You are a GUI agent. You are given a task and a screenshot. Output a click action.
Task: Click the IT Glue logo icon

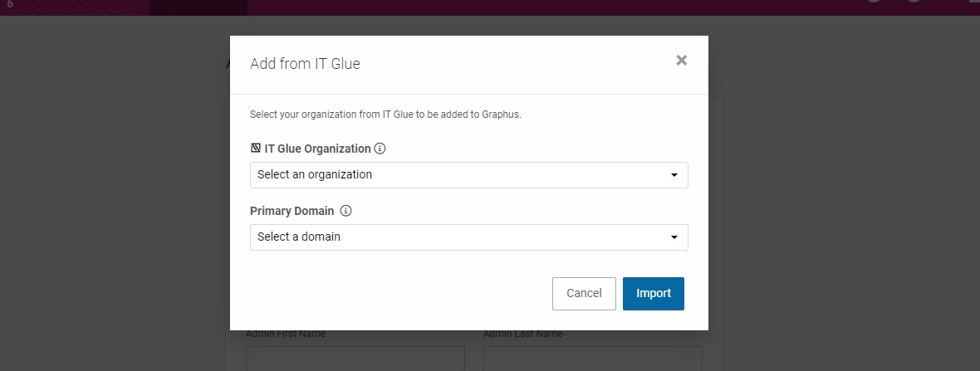(255, 149)
